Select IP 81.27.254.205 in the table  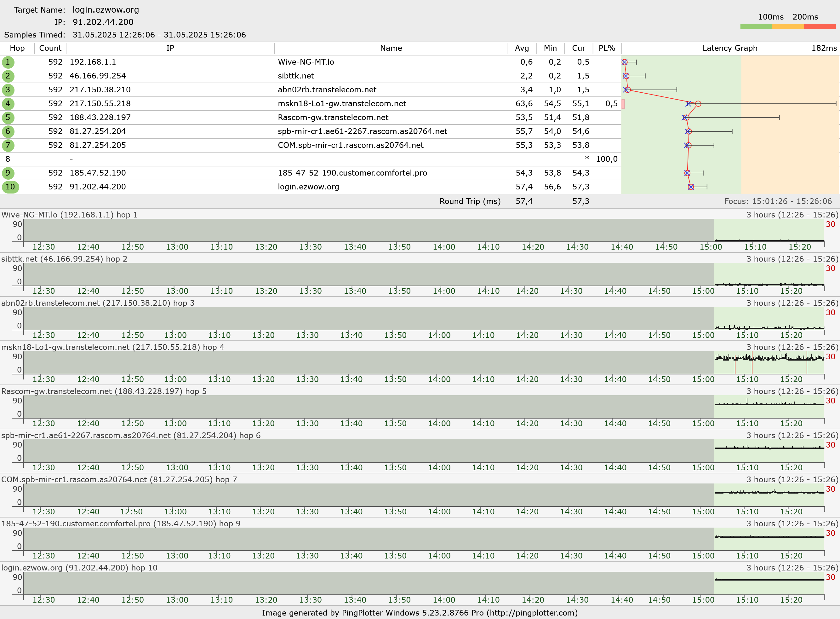point(98,145)
